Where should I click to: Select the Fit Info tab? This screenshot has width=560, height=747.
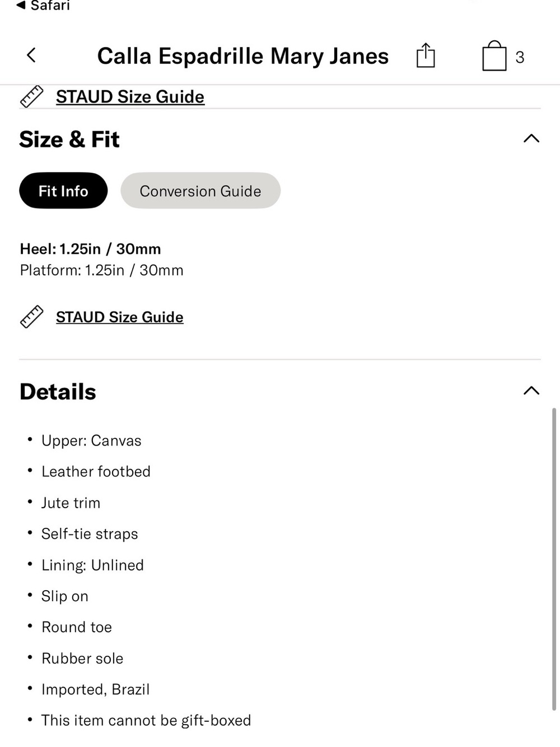(63, 191)
